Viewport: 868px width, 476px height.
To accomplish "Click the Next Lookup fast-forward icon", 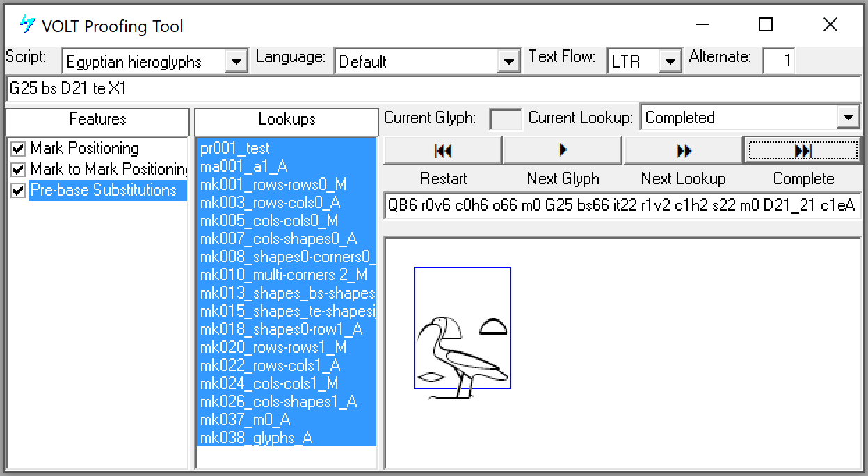I will [x=682, y=150].
